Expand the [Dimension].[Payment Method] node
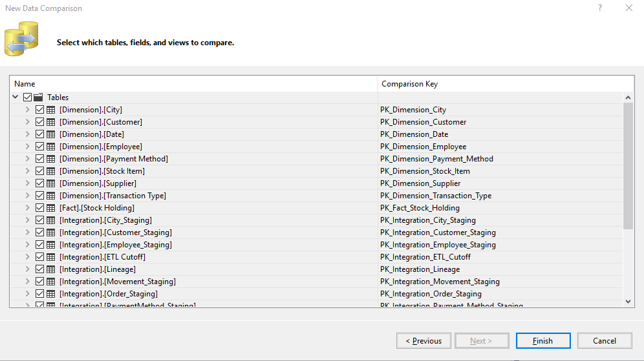This screenshot has width=644, height=361. tap(27, 159)
